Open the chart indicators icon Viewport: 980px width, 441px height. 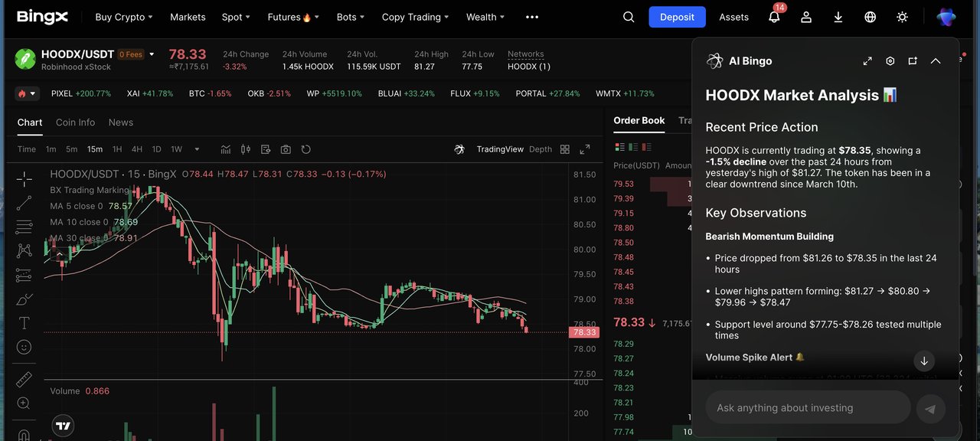point(226,149)
